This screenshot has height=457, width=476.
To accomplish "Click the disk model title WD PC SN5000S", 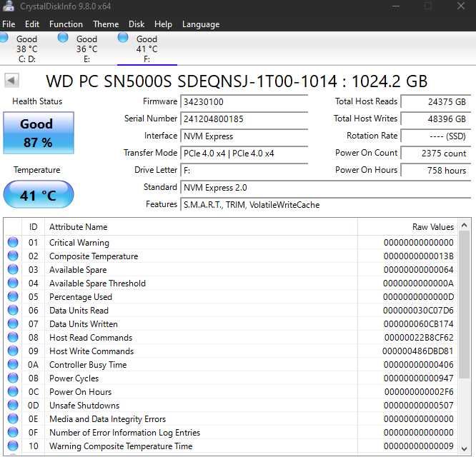I will (237, 81).
